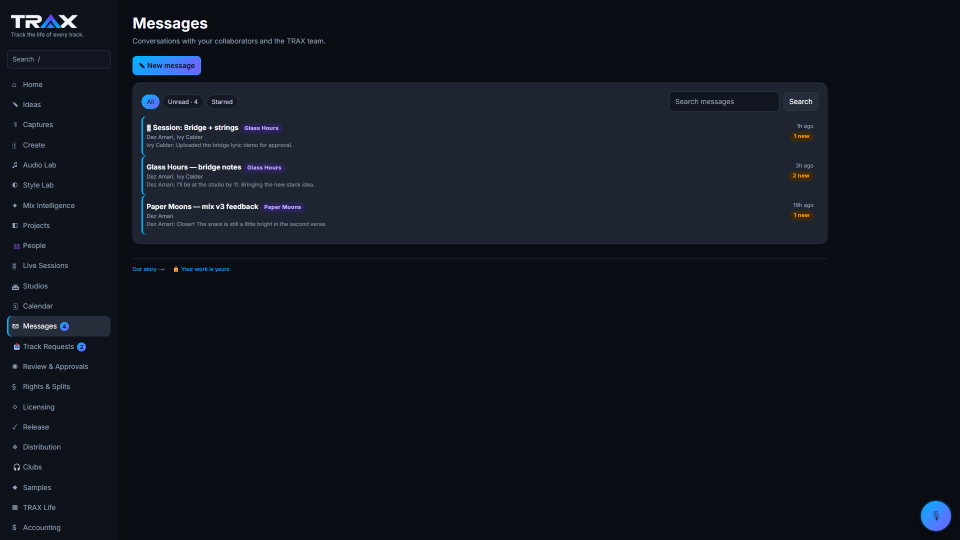Viewport: 960px width, 540px height.
Task: Open Rights & Splits in sidebar
Action: (x=59, y=387)
